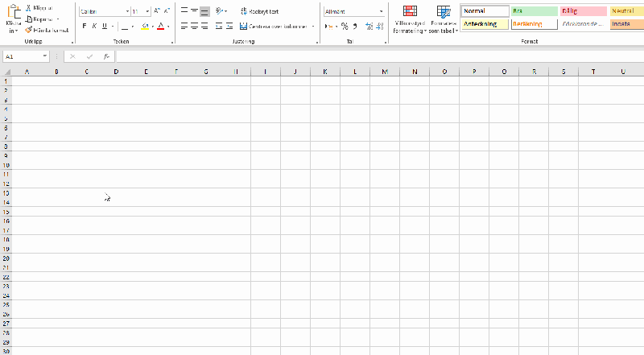The image size is (644, 355).
Task: Click the comma thousands separator icon
Action: click(355, 27)
